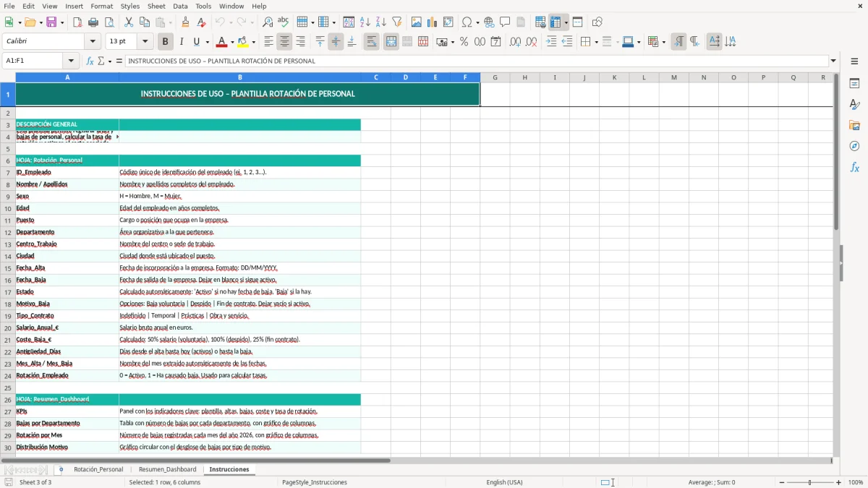Open the background color dropdown arrow
Screen dimensions: 868x488
[253, 42]
